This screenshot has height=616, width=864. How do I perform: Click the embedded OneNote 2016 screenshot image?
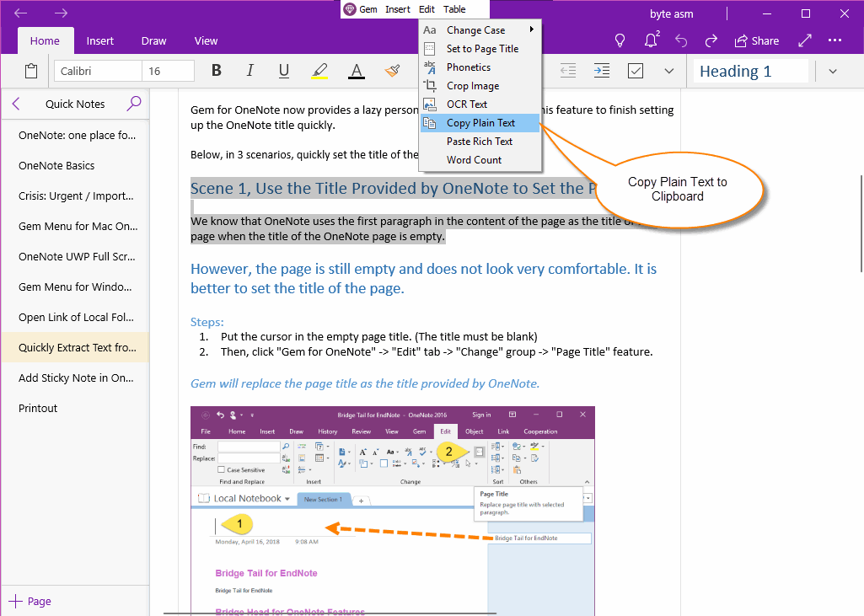pyautogui.click(x=392, y=511)
